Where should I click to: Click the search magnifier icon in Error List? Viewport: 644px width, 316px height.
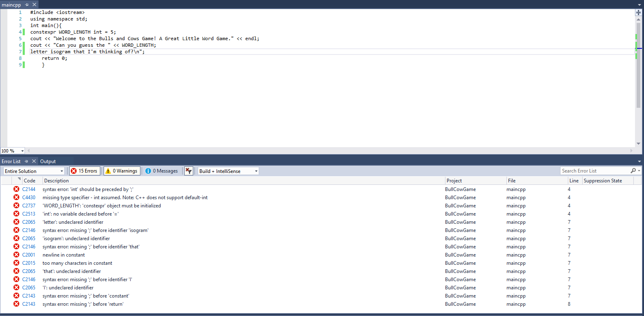click(633, 171)
